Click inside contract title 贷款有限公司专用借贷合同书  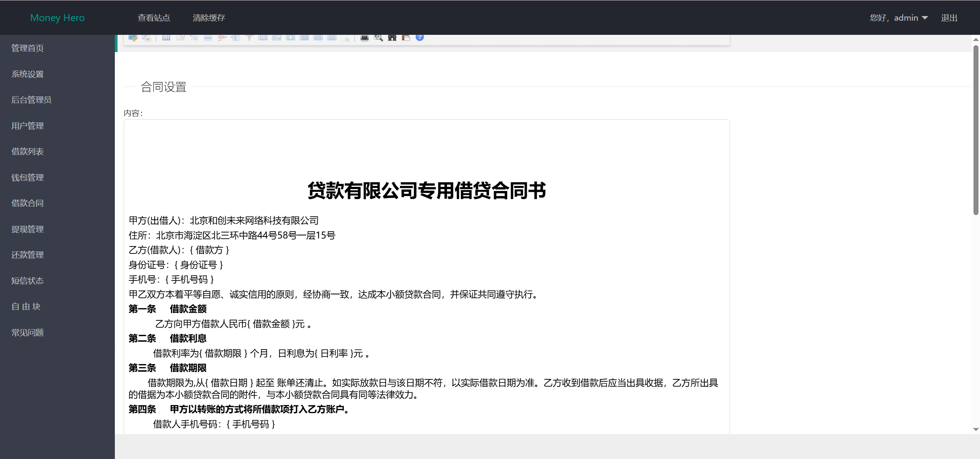(426, 191)
